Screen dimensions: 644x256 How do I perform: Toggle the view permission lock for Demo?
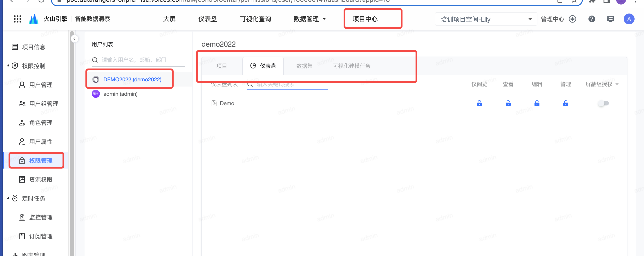point(508,103)
